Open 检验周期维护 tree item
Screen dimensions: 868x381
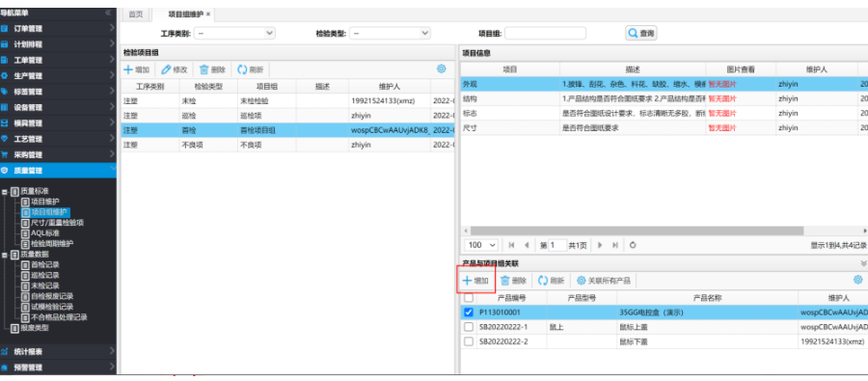click(52, 244)
